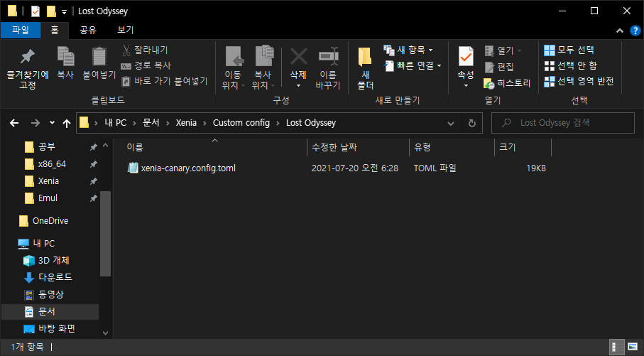Switch to the 보기 (View) tab

pyautogui.click(x=125, y=30)
